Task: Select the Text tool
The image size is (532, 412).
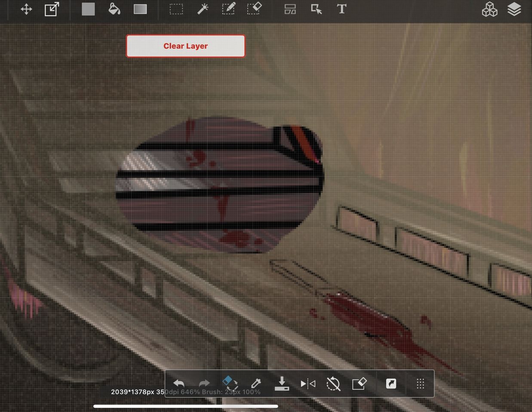Action: (x=341, y=9)
